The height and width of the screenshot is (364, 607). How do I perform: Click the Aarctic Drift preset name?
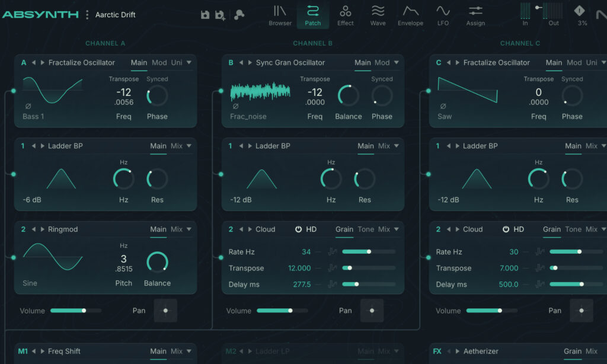point(116,15)
